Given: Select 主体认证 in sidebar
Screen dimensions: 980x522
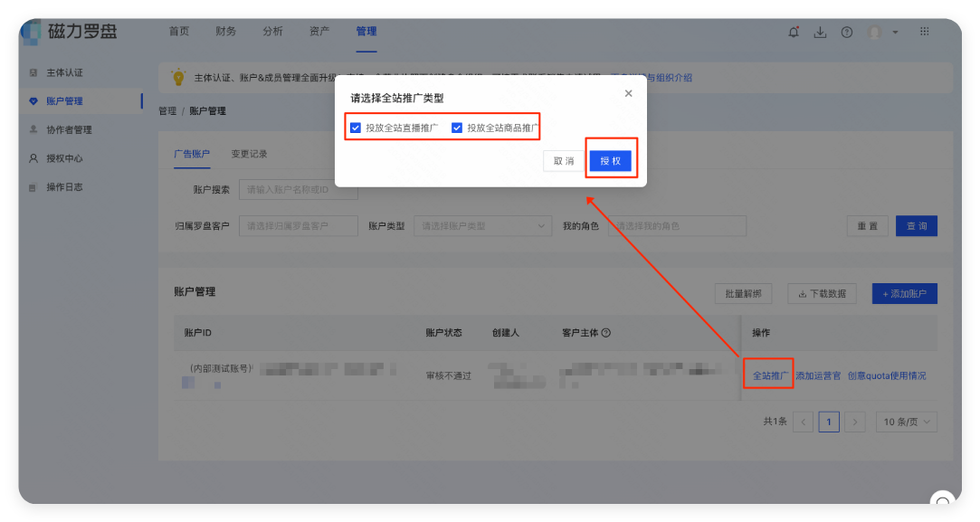Looking at the screenshot, I should tap(64, 72).
